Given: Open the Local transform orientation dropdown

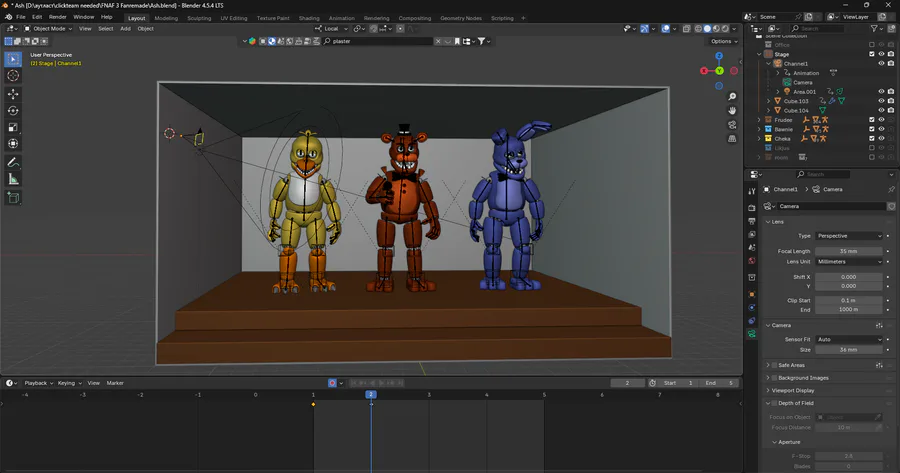Looking at the screenshot, I should [332, 29].
